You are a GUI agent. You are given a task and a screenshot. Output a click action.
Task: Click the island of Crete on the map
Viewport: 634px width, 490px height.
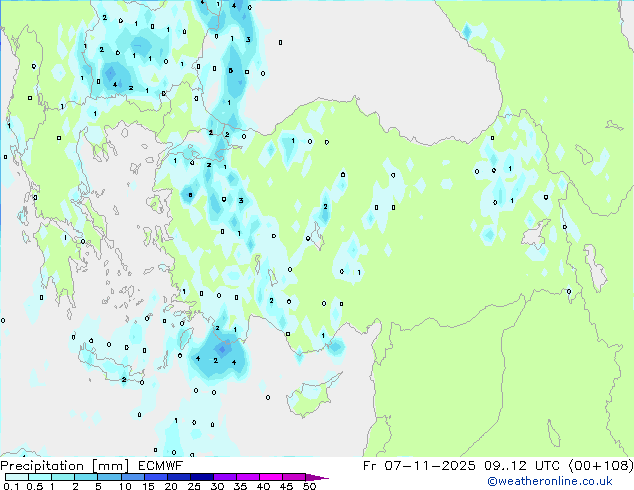pyautogui.click(x=109, y=366)
